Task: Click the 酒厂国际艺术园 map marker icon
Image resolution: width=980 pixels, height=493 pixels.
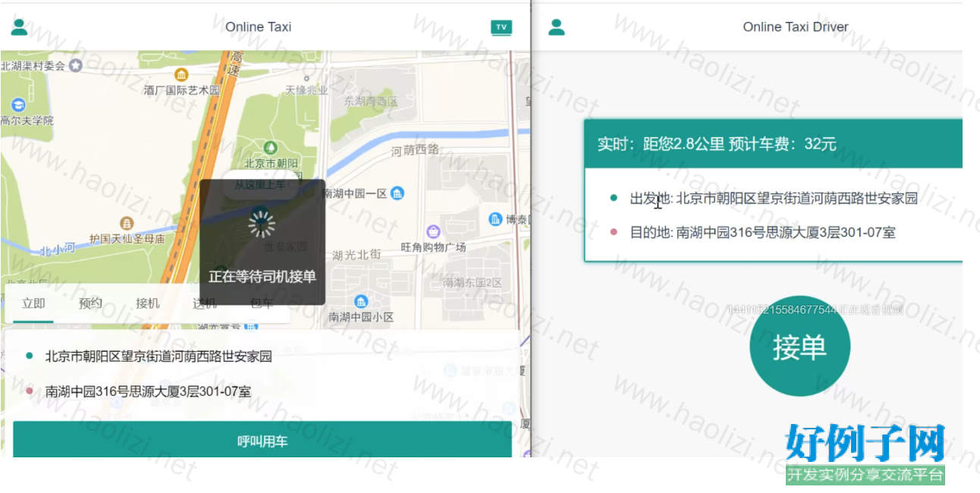Action: tap(181, 74)
